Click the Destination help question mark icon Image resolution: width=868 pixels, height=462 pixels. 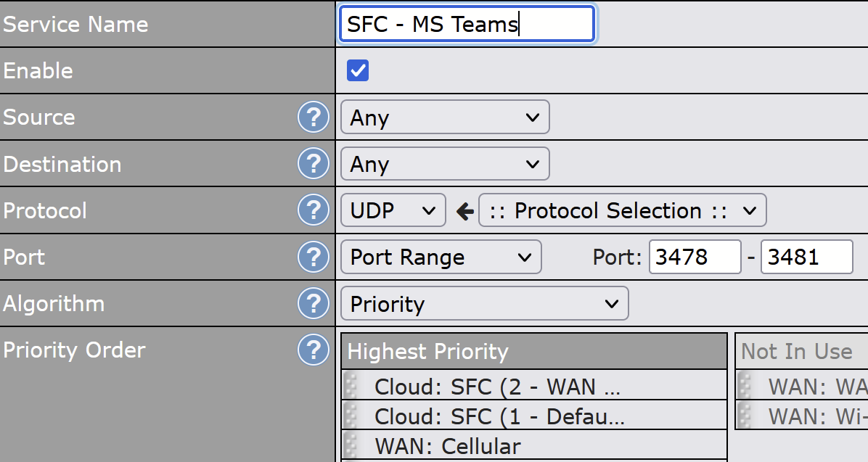[314, 164]
